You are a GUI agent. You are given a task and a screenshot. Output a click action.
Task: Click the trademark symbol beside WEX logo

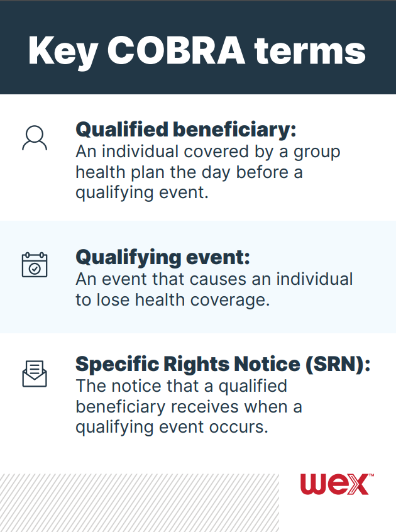[x=371, y=475]
